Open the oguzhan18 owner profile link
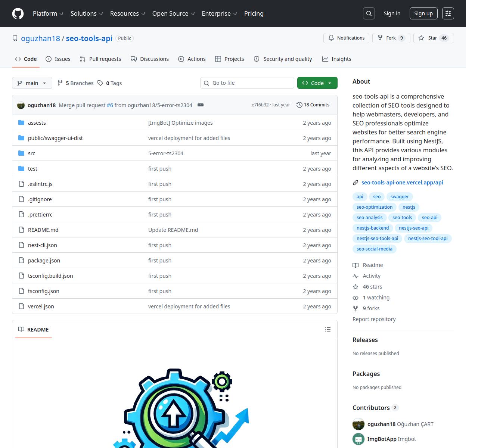 [40, 38]
